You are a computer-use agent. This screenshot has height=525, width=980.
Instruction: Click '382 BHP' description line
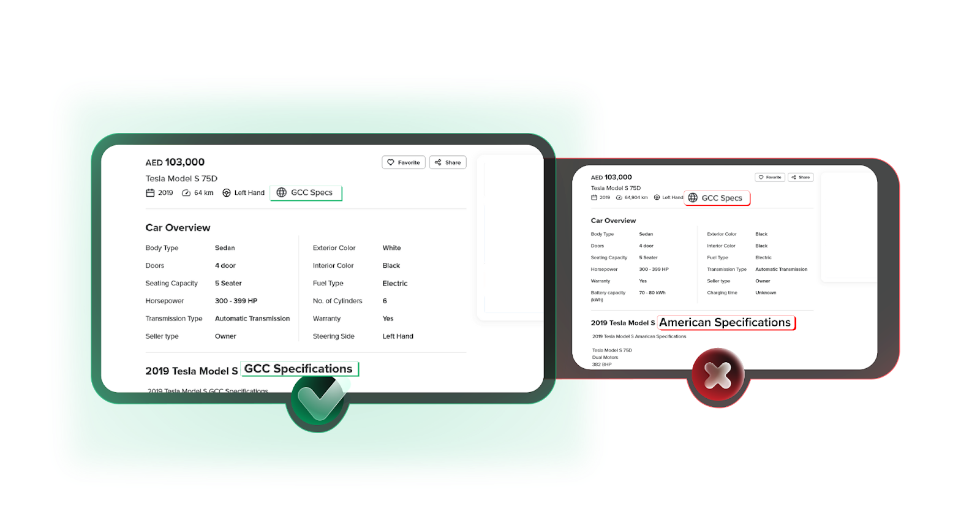602,364
